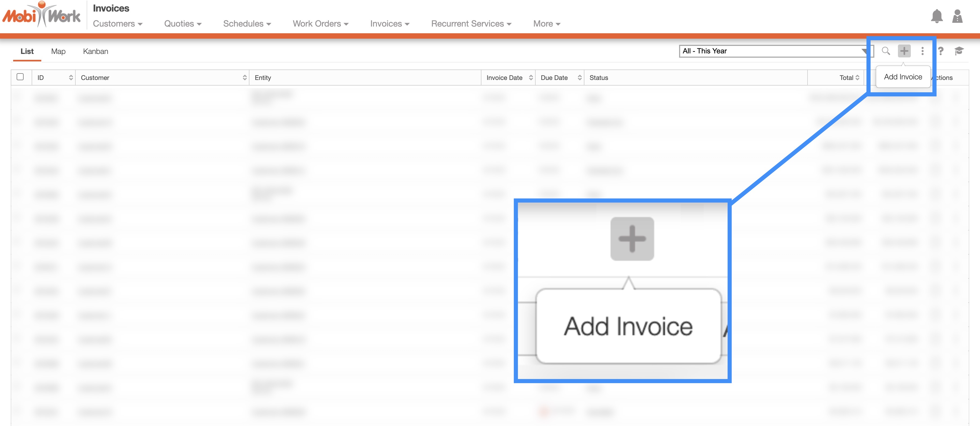Click the MobiWork logo
The image size is (980, 426).
pyautogui.click(x=42, y=15)
